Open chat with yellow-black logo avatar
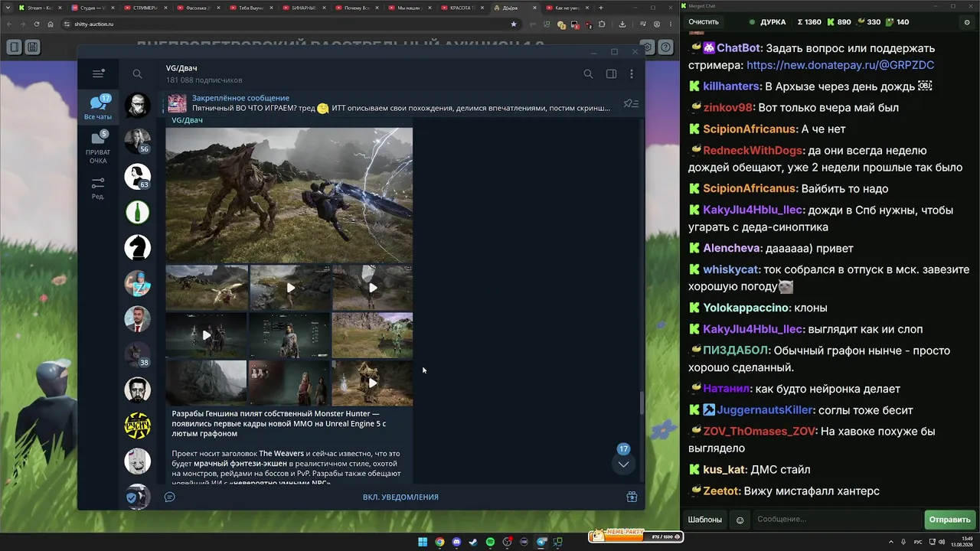The width and height of the screenshot is (980, 551). coord(138,425)
